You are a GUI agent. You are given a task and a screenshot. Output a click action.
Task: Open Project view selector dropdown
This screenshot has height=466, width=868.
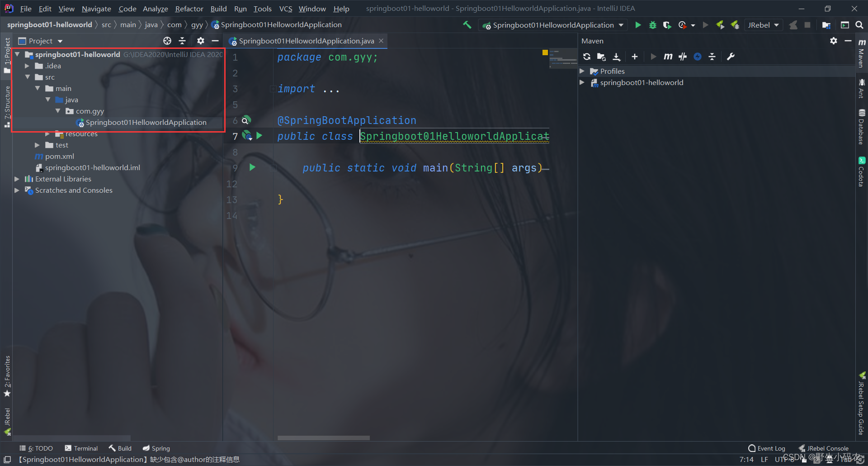(40, 41)
